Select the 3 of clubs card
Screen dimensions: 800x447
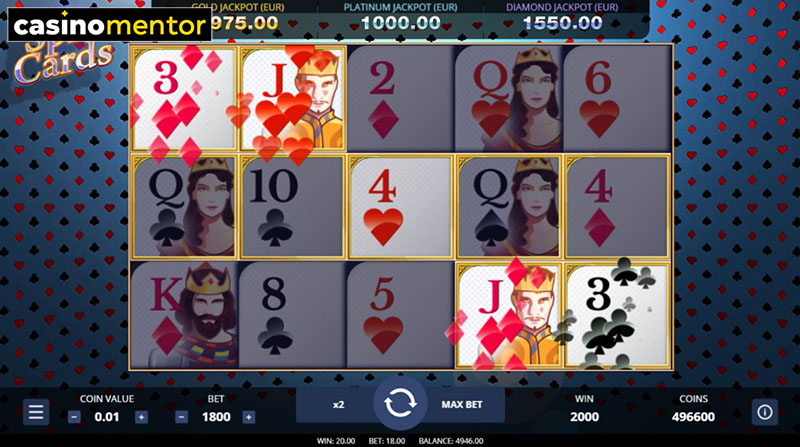[617, 315]
